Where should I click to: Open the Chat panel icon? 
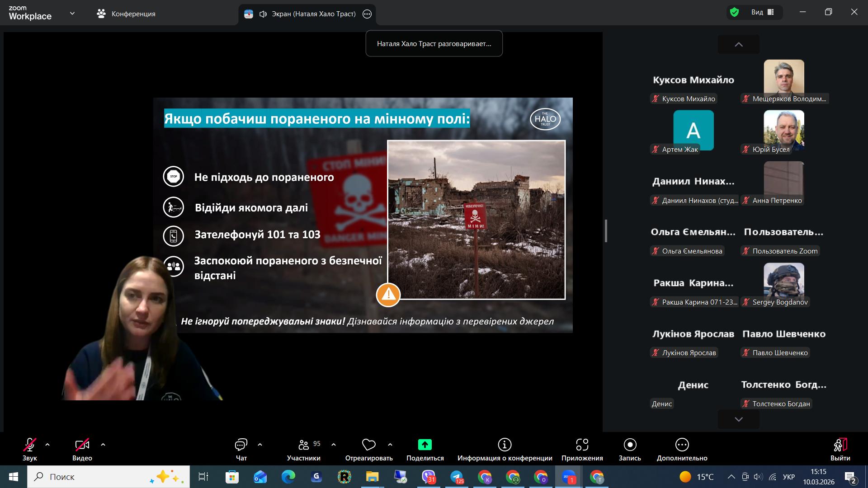tap(241, 445)
